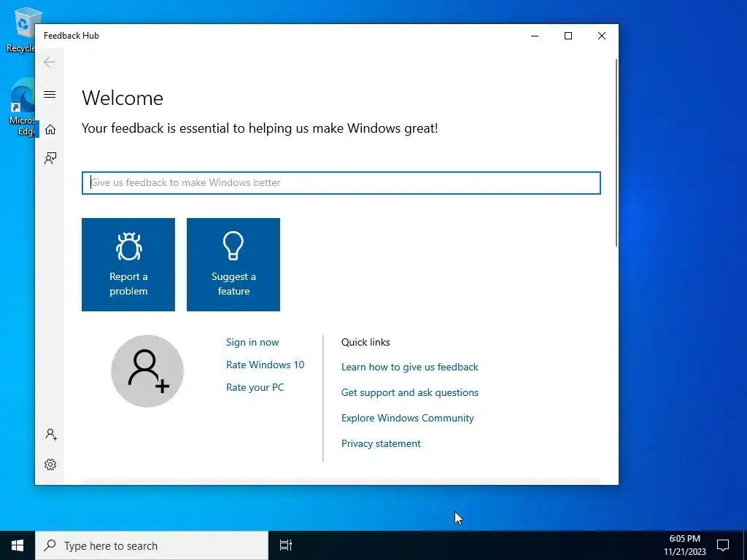Open the Windows Start menu
The height and width of the screenshot is (560, 747).
tap(18, 545)
